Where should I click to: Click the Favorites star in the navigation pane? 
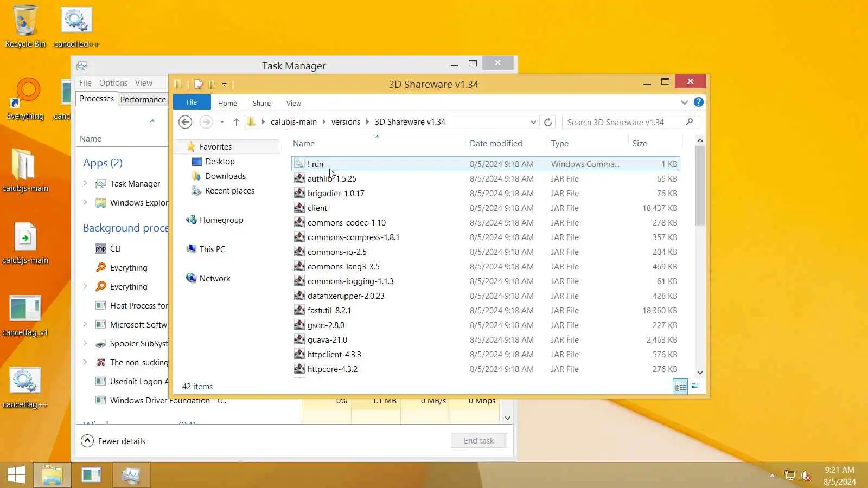pyautogui.click(x=191, y=146)
